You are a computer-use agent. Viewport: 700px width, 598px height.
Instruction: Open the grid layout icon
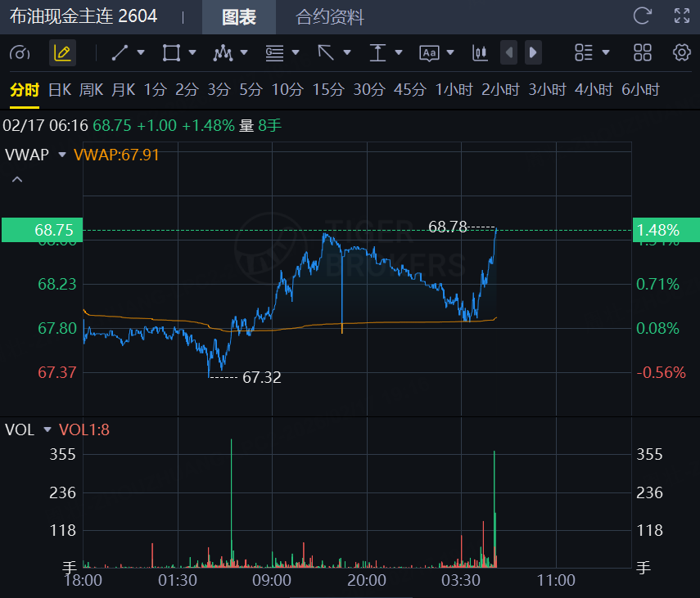coord(643,53)
